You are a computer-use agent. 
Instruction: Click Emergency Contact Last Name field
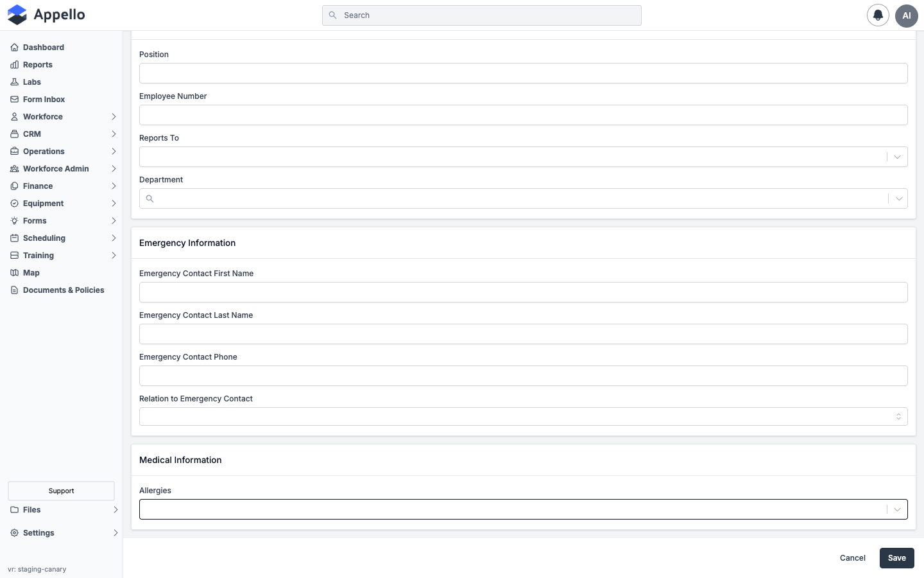tap(524, 334)
